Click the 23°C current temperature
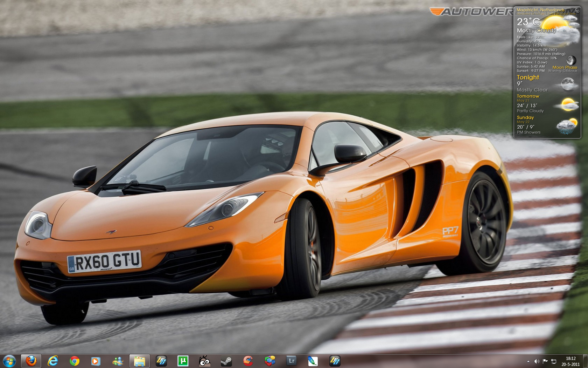Image resolution: width=588 pixels, height=368 pixels. coord(528,22)
